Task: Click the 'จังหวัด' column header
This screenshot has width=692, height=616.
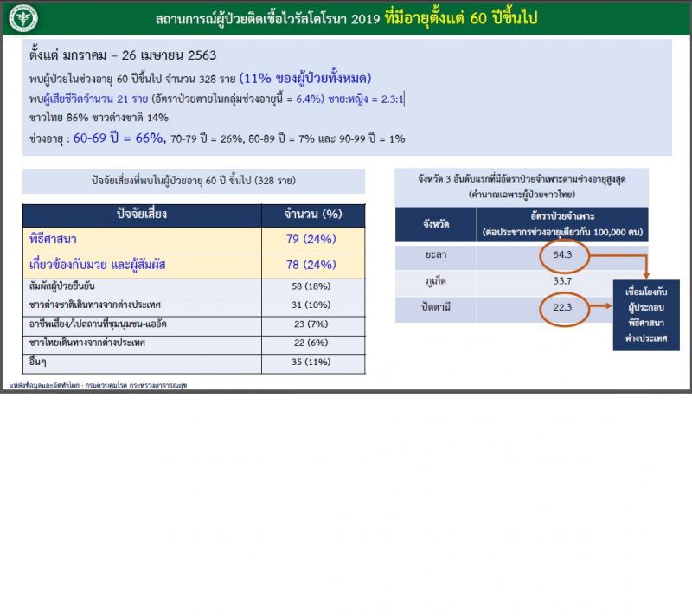Action: [x=436, y=224]
